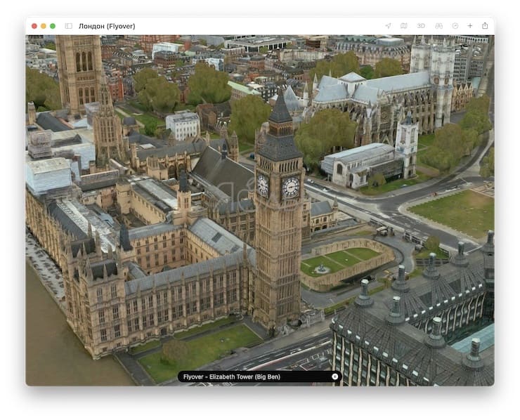520x420 pixels.
Task: Open the Share menu icon
Action: (x=485, y=25)
